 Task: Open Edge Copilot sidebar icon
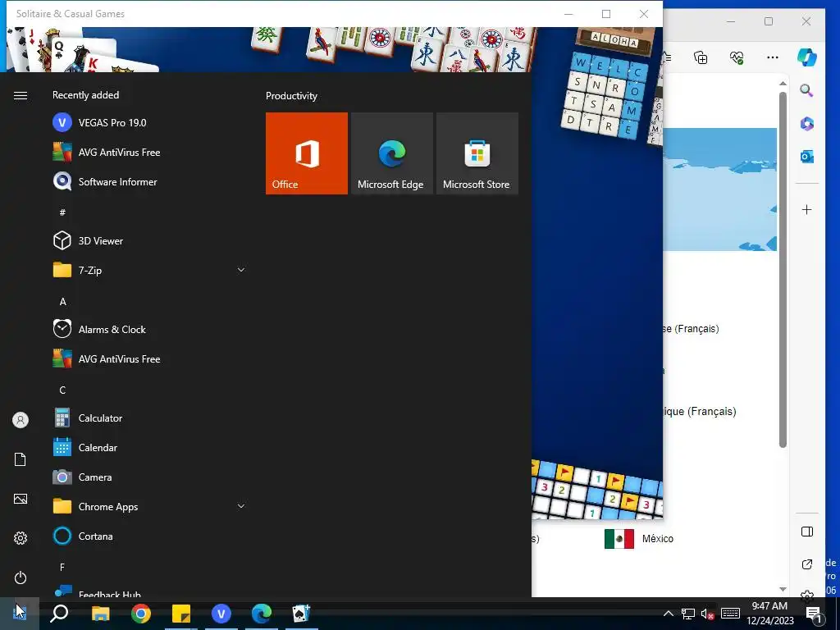(807, 57)
